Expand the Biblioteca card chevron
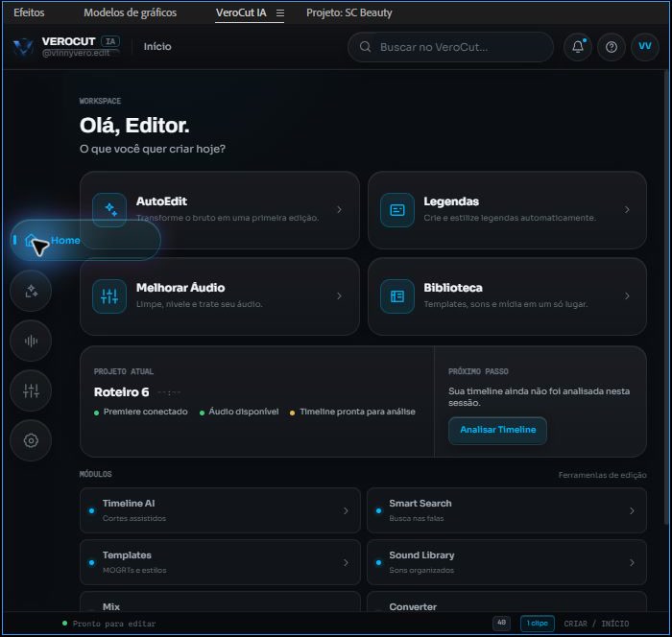 (x=627, y=296)
